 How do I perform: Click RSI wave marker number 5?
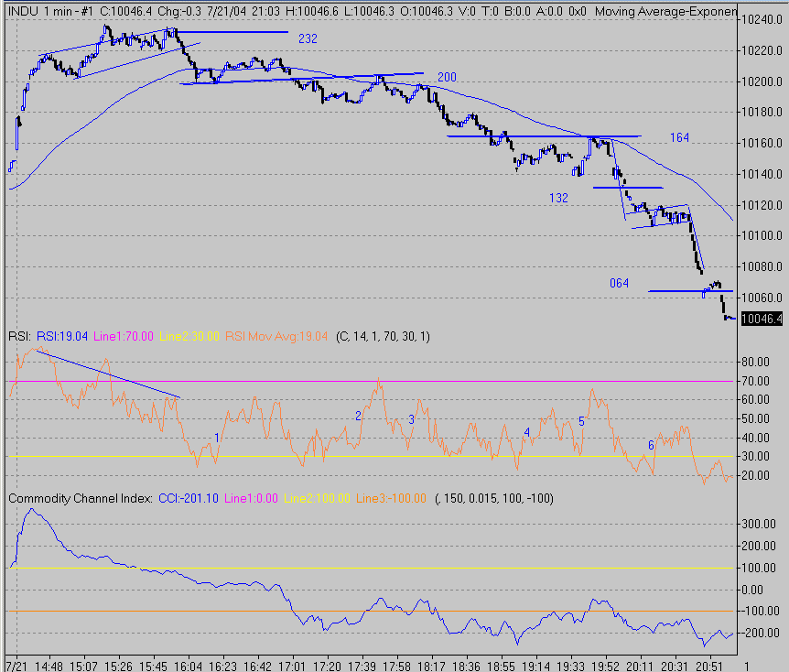[x=581, y=421]
